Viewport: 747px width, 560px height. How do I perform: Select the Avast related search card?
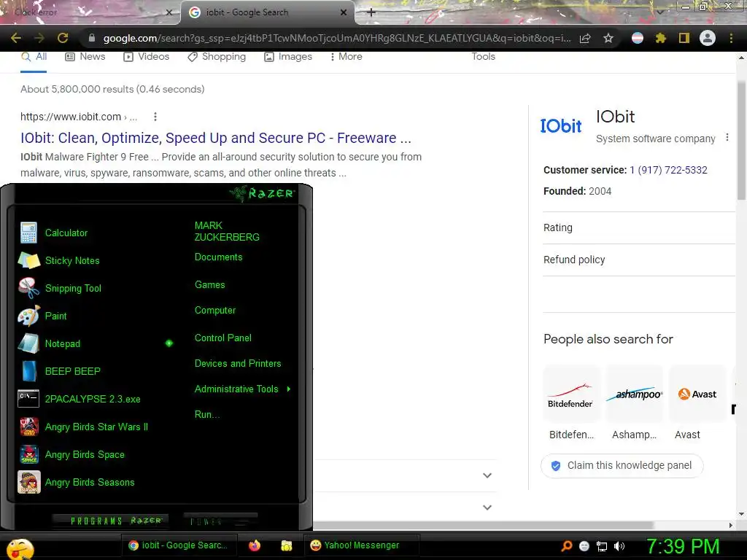(697, 402)
